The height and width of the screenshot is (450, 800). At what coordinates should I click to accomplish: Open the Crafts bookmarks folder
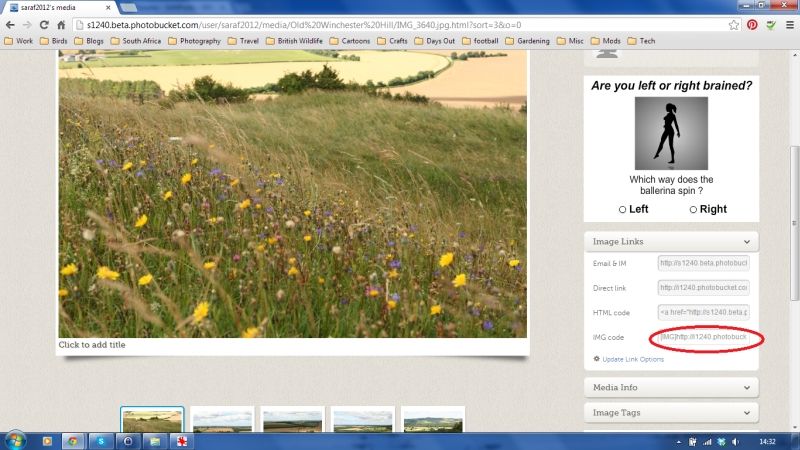[392, 41]
